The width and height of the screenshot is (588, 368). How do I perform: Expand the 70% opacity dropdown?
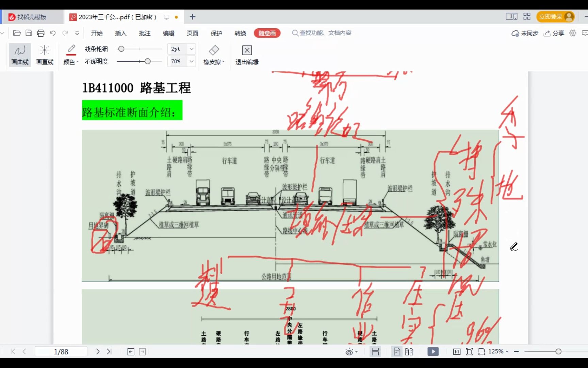coord(192,61)
